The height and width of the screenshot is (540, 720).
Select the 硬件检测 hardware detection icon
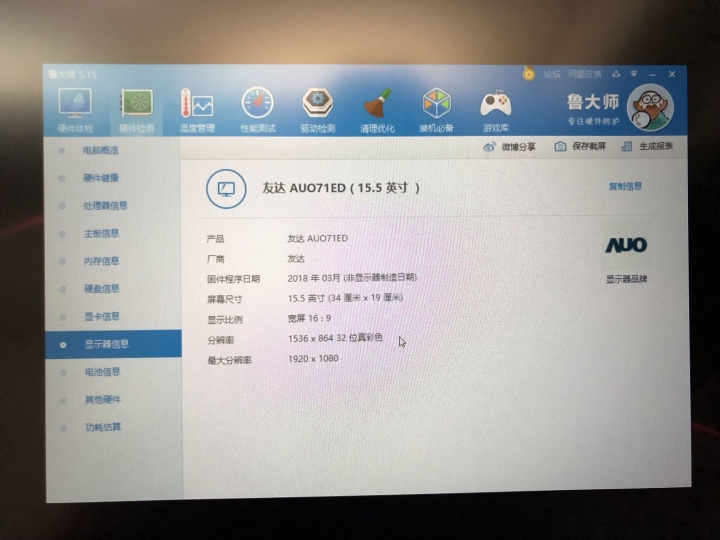pyautogui.click(x=136, y=104)
